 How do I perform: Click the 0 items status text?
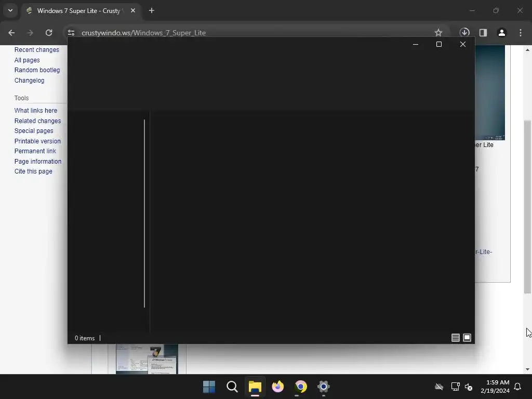85,338
